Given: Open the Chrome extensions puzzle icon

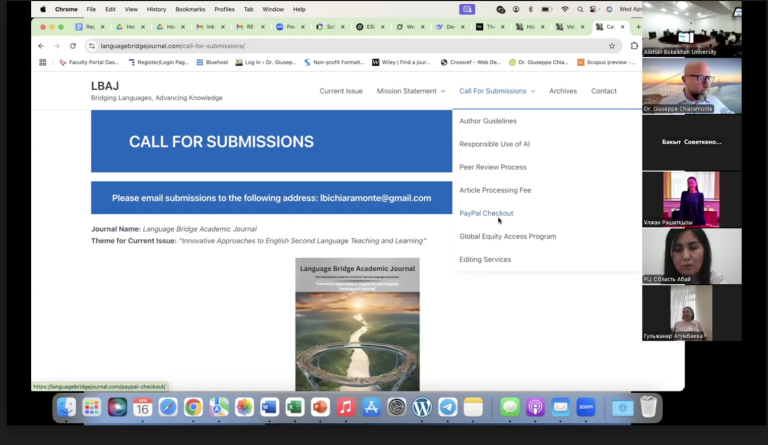Looking at the screenshot, I should (634, 46).
